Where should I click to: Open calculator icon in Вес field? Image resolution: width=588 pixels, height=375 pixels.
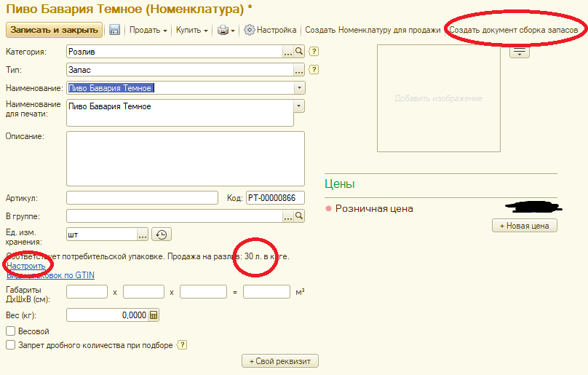pyautogui.click(x=154, y=315)
